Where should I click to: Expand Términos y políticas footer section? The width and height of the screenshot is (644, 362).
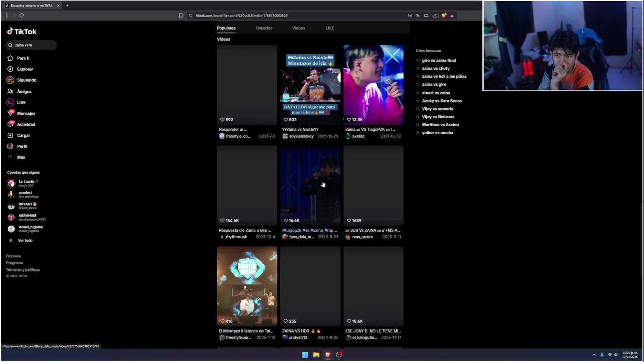[x=23, y=270]
